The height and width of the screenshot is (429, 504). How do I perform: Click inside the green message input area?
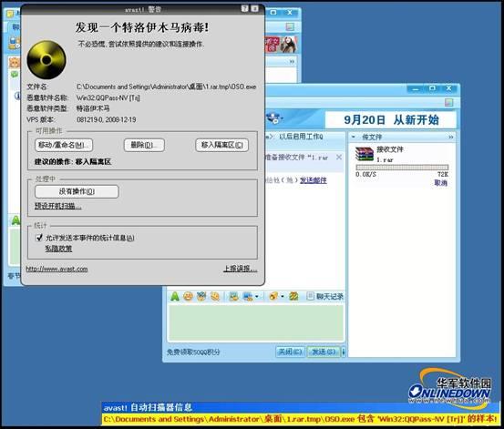(256, 322)
